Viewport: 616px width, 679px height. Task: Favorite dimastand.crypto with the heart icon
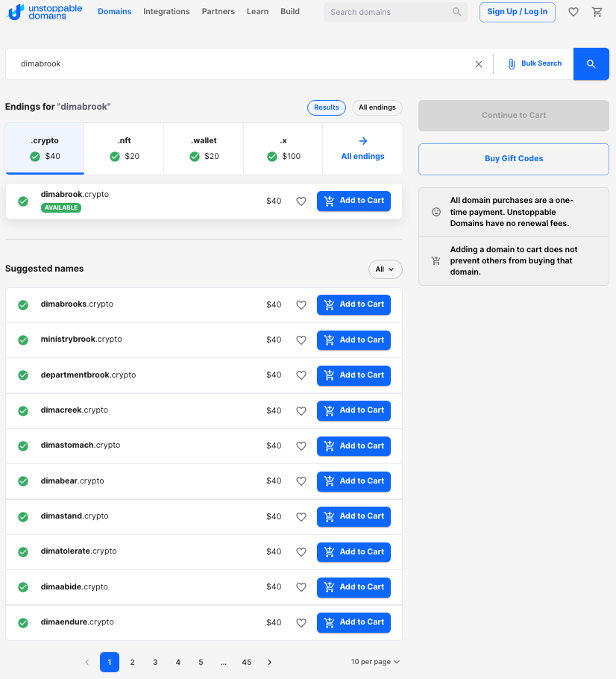pos(301,516)
